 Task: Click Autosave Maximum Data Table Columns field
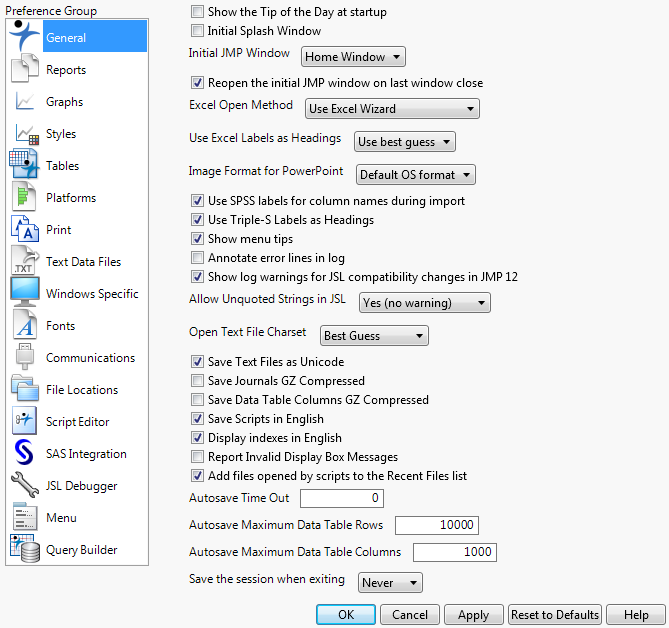point(455,552)
